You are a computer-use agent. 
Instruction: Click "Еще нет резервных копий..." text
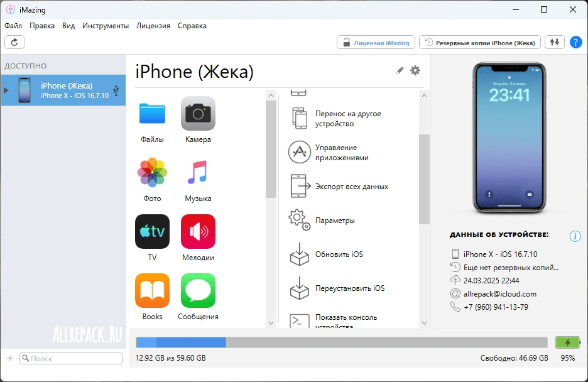pos(511,268)
